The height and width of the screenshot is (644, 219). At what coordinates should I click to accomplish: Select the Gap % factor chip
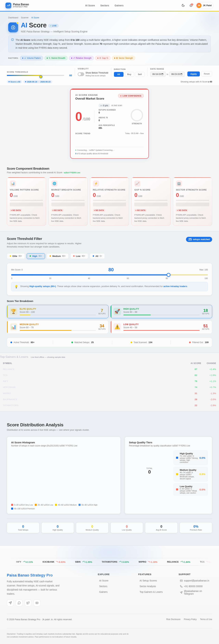[x=103, y=58]
